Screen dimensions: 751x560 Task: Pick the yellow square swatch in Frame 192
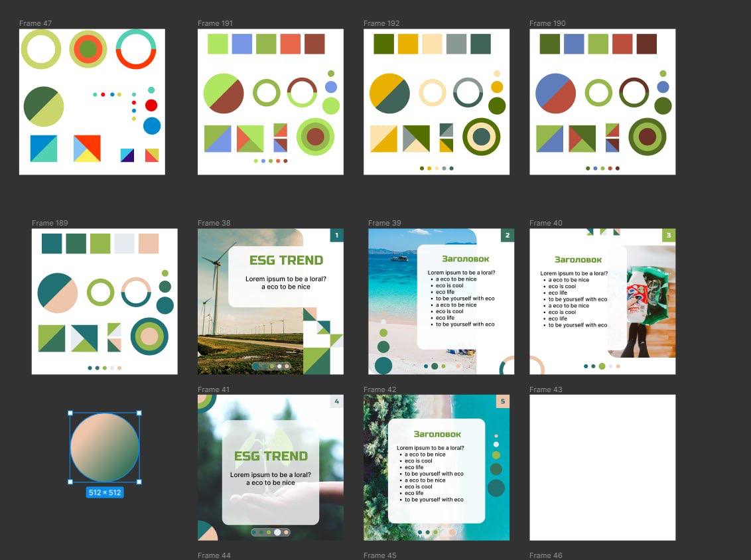click(x=408, y=44)
